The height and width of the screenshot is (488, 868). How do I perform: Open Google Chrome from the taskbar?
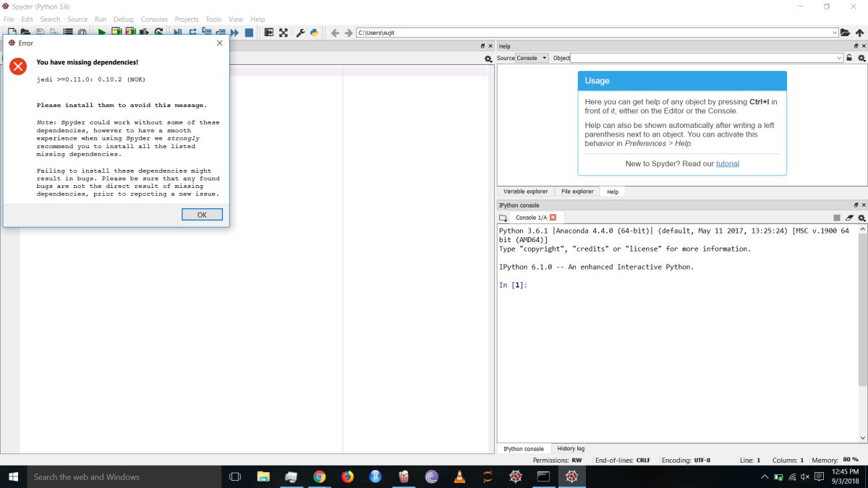click(x=319, y=476)
